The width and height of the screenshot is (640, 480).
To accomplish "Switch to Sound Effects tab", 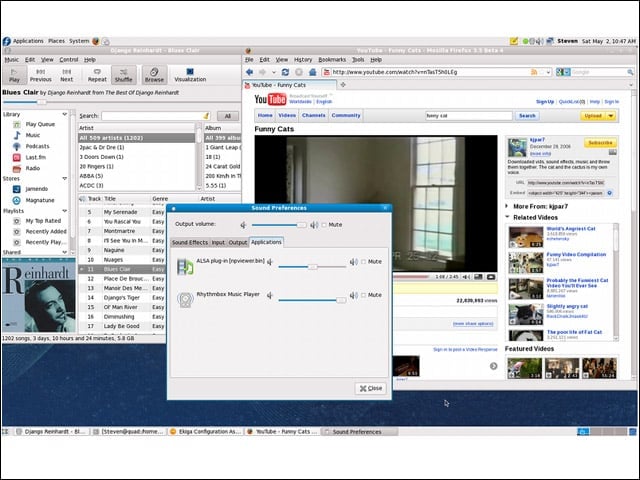I will pos(190,242).
